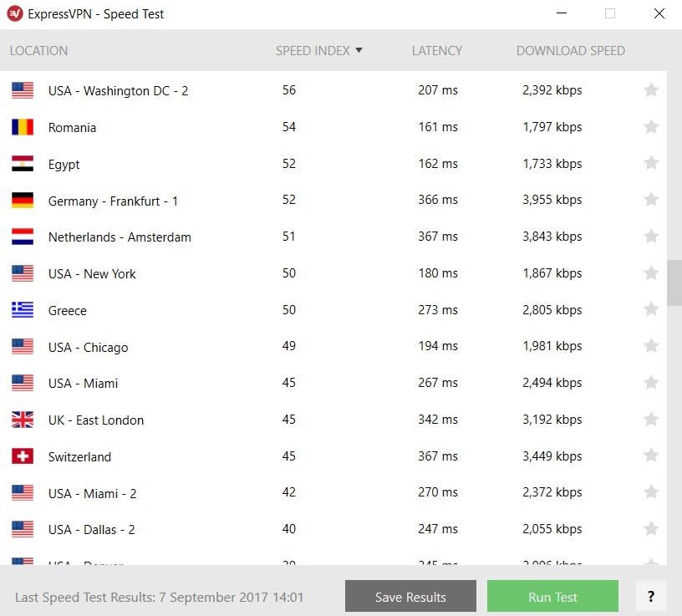Screen dimensions: 682x616
Task: Select the USA - Chicago server entry
Action: coord(333,346)
